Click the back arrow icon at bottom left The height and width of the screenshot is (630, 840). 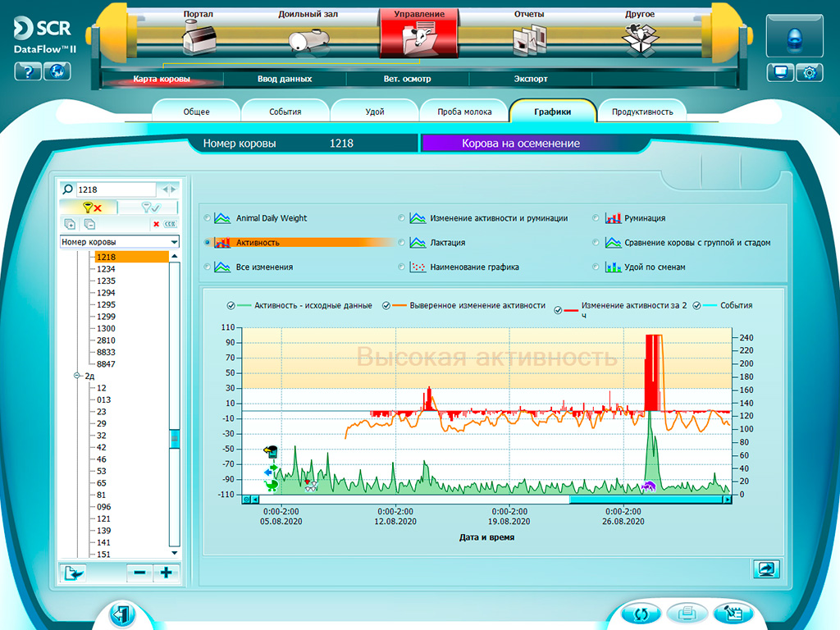click(123, 612)
